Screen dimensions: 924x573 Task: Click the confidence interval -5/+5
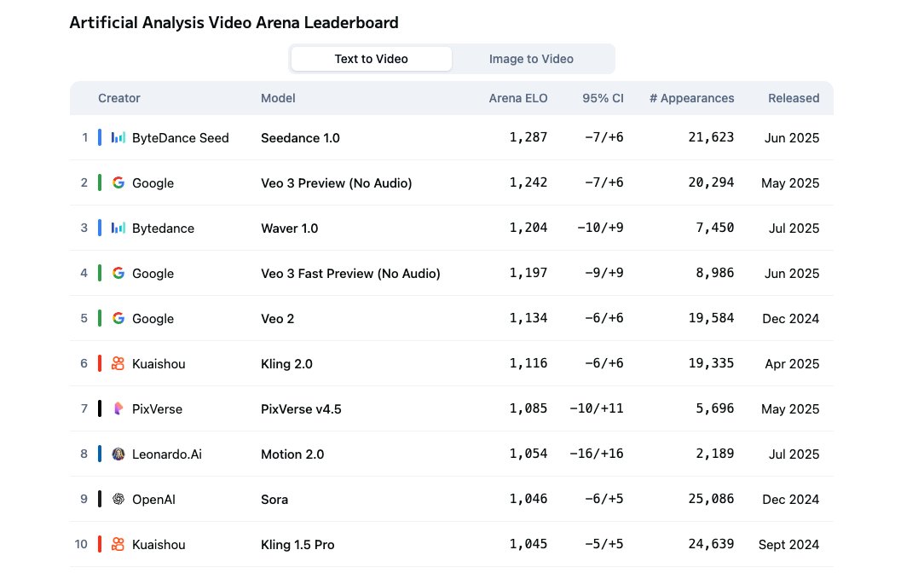click(604, 544)
